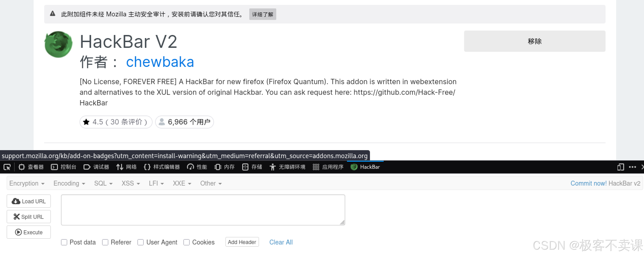Open devtools three-dot options menu

coord(632,167)
